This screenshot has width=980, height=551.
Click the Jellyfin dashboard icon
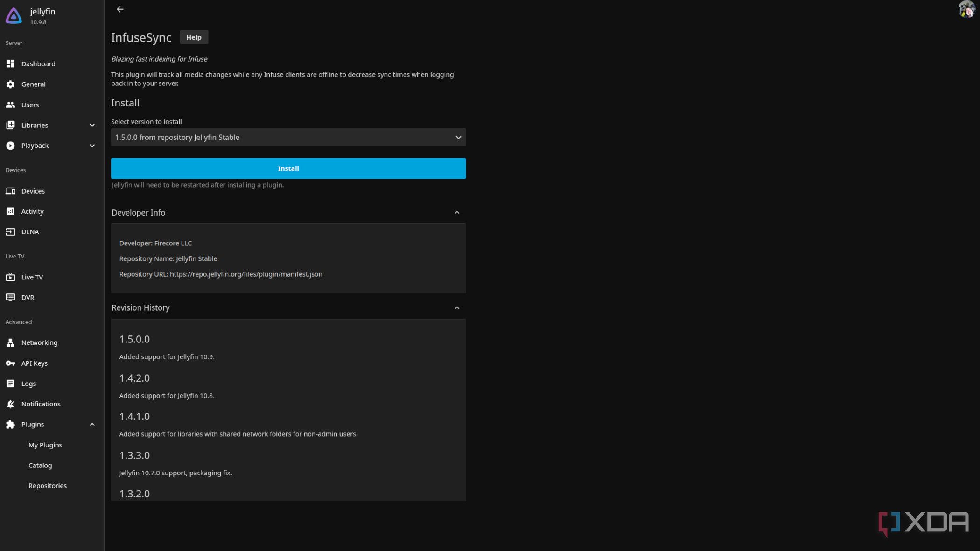pyautogui.click(x=11, y=63)
